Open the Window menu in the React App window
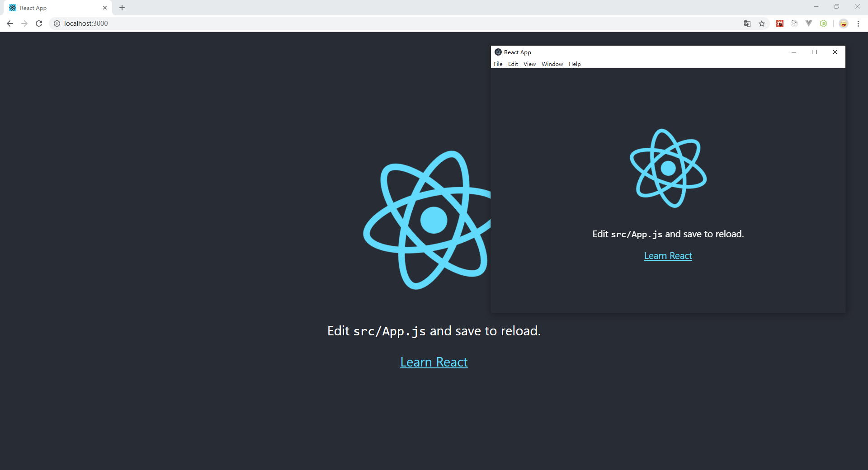 click(552, 64)
